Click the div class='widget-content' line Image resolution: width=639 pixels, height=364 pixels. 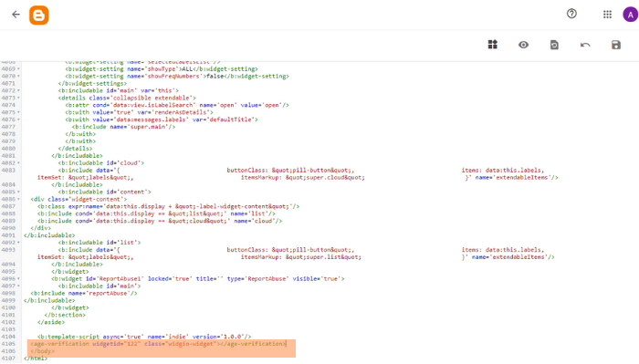point(79,200)
